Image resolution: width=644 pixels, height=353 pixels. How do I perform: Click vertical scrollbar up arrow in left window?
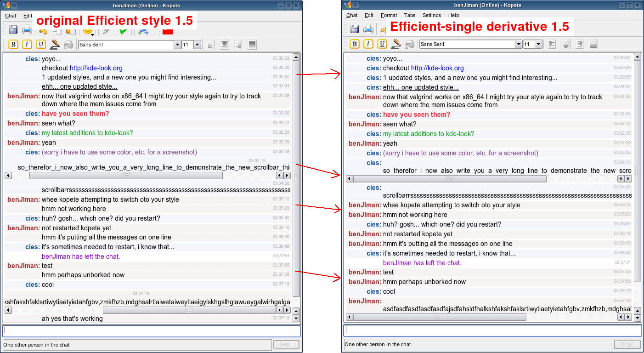(296, 57)
